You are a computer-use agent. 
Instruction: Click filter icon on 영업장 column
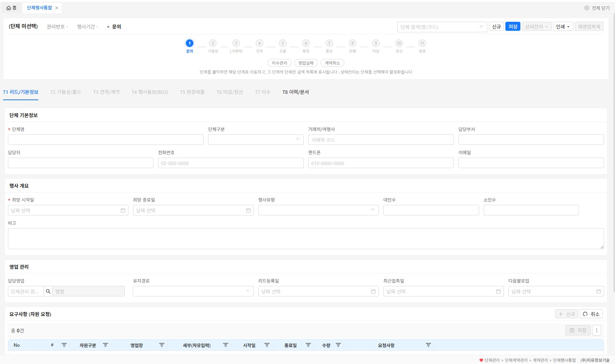[x=162, y=345]
